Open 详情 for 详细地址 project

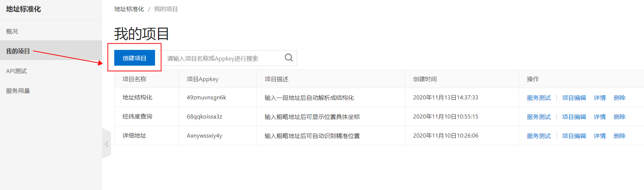coord(600,136)
